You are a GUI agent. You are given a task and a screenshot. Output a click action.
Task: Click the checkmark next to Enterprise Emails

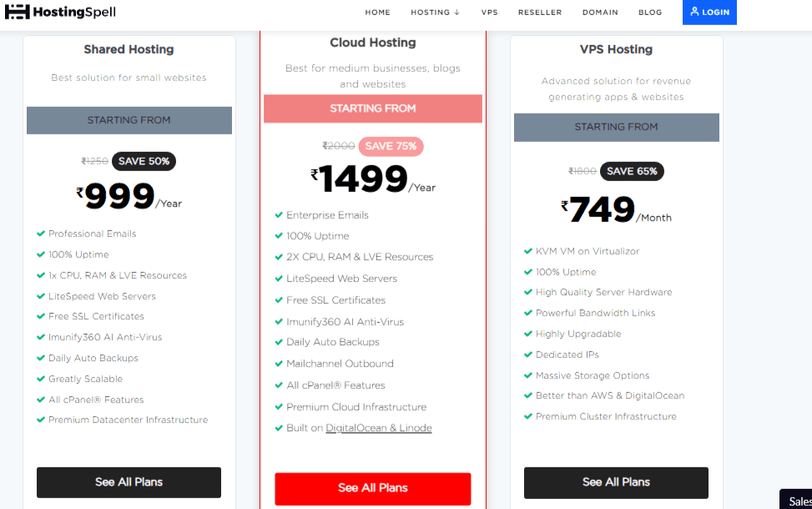click(x=279, y=215)
